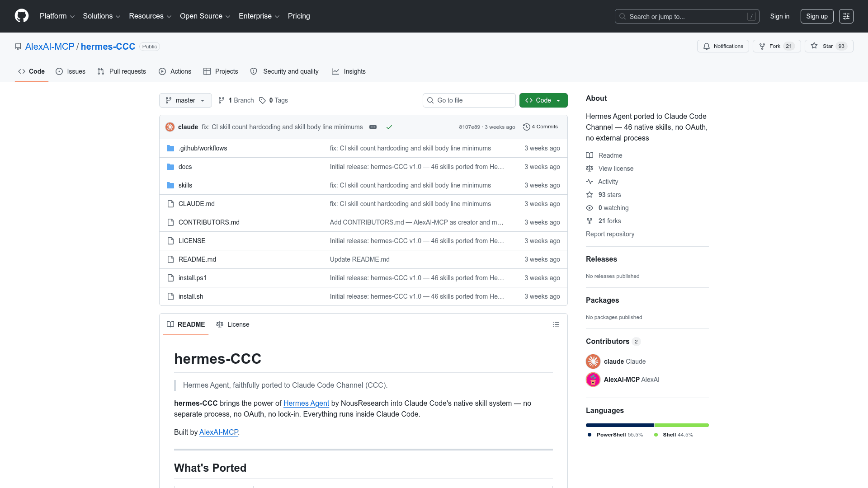The width and height of the screenshot is (868, 488).
Task: Star this repository
Action: click(x=823, y=46)
